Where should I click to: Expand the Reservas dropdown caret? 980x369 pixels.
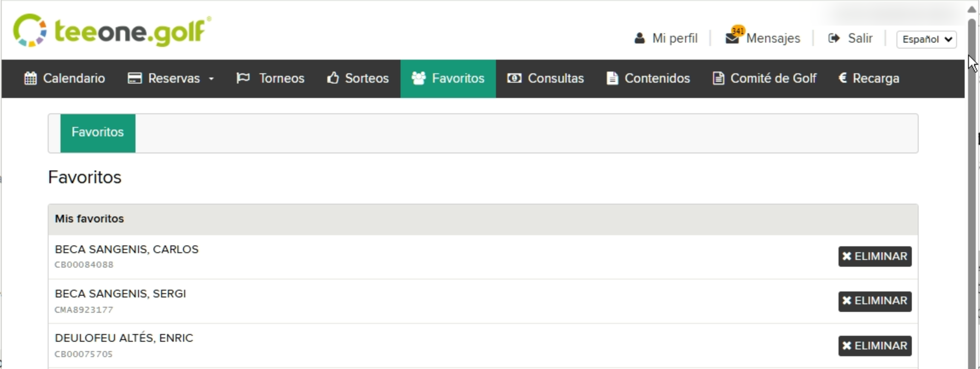(x=211, y=79)
